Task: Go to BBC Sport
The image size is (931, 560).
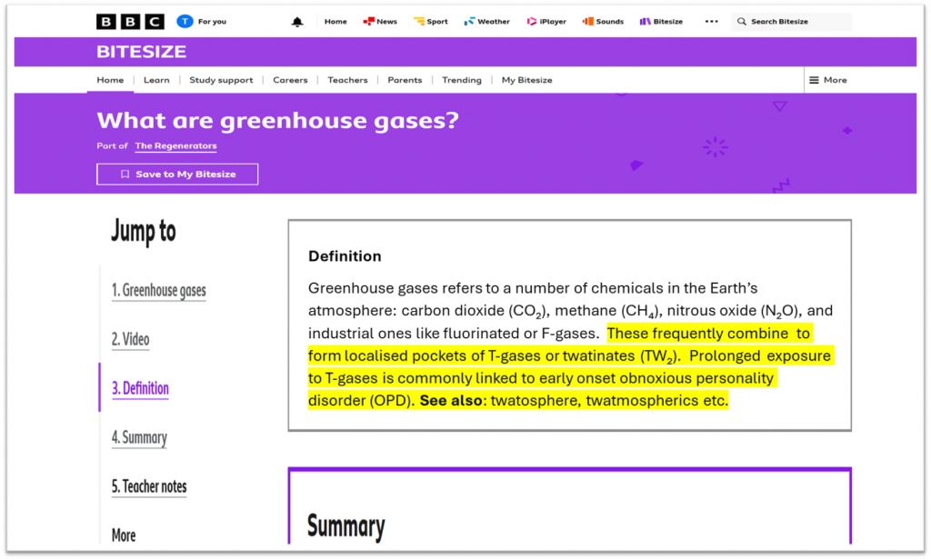Action: (430, 22)
